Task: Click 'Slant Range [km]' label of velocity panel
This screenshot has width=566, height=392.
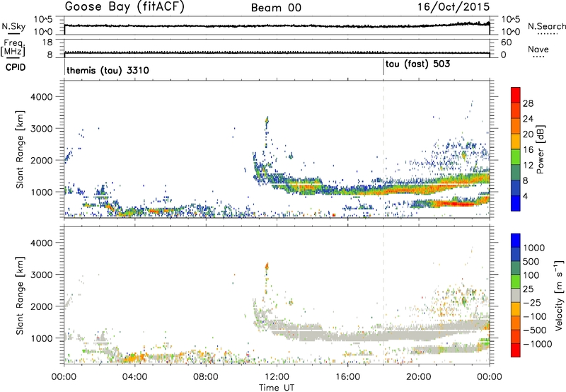Action: (20, 295)
